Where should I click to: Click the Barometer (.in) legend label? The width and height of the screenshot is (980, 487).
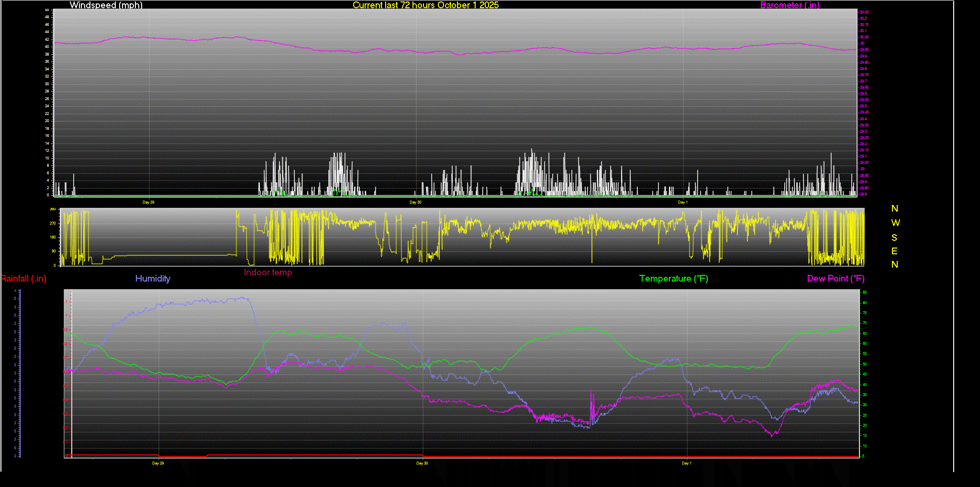[x=790, y=5]
